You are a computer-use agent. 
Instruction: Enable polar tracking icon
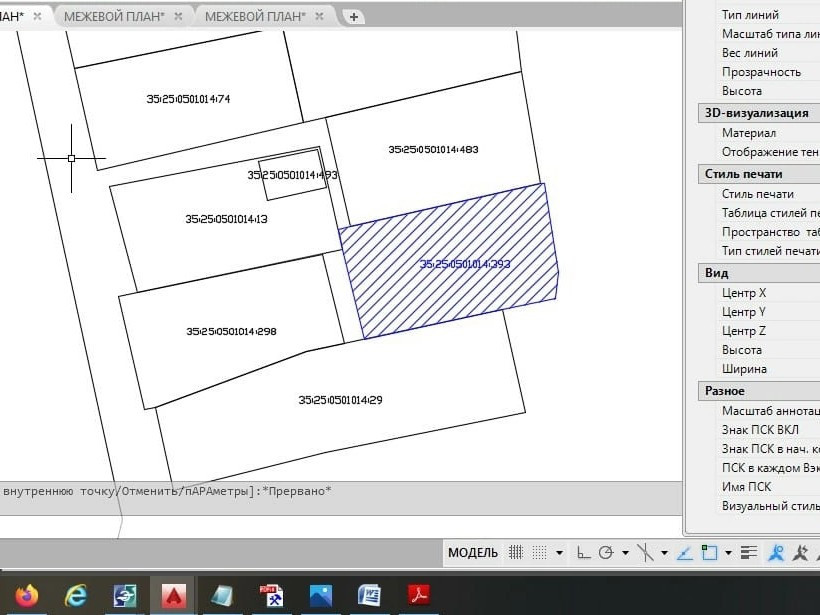tap(606, 552)
